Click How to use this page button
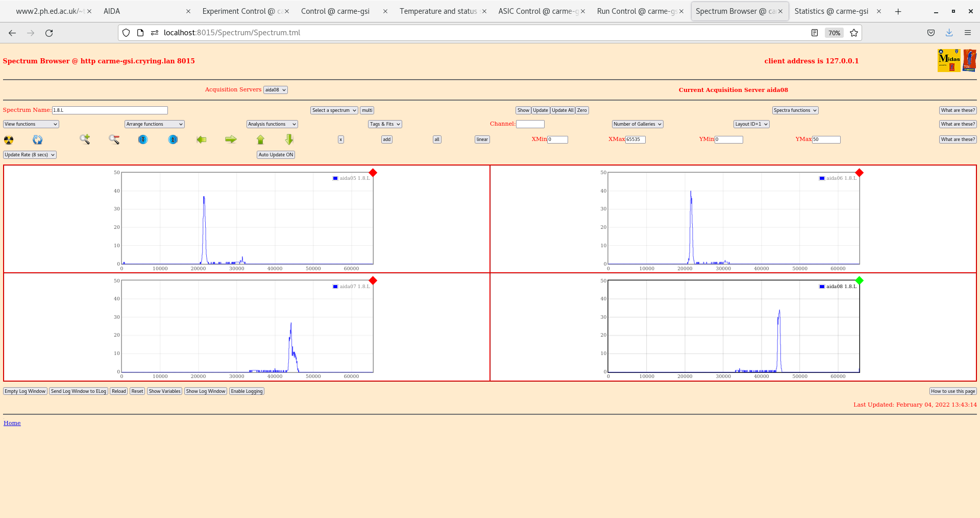980x518 pixels. coord(953,391)
